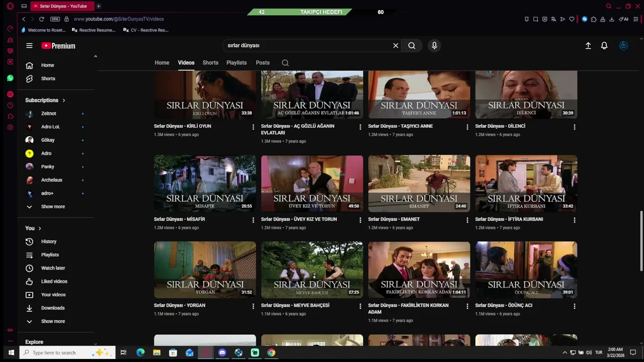Expand Subscriptions section chevron
644x362 pixels.
coord(64,101)
